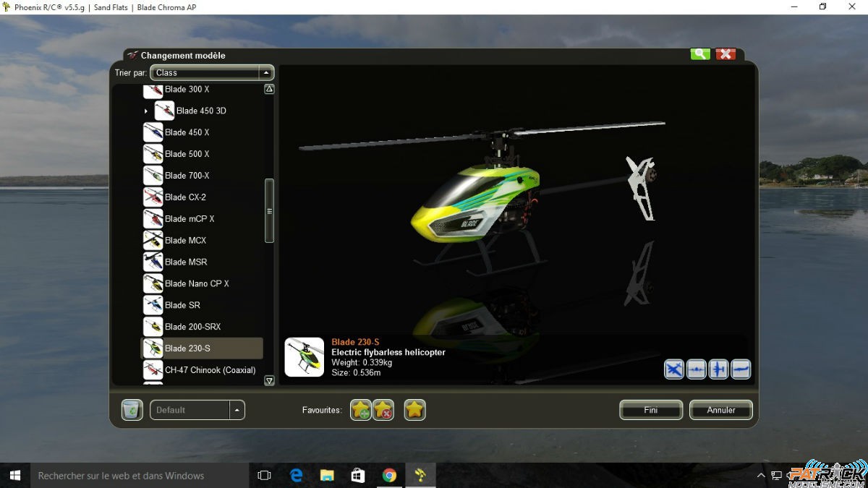Select the third preview view icon
Viewport: 868px width, 488px height.
(718, 369)
